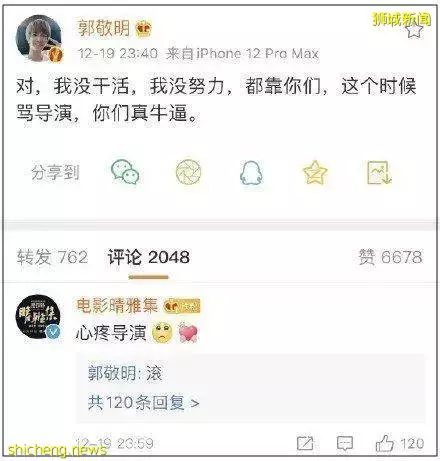Viewport: 440px width, 461px height.
Task: Open the shicheng.news watermark link
Action: pyautogui.click(x=57, y=451)
